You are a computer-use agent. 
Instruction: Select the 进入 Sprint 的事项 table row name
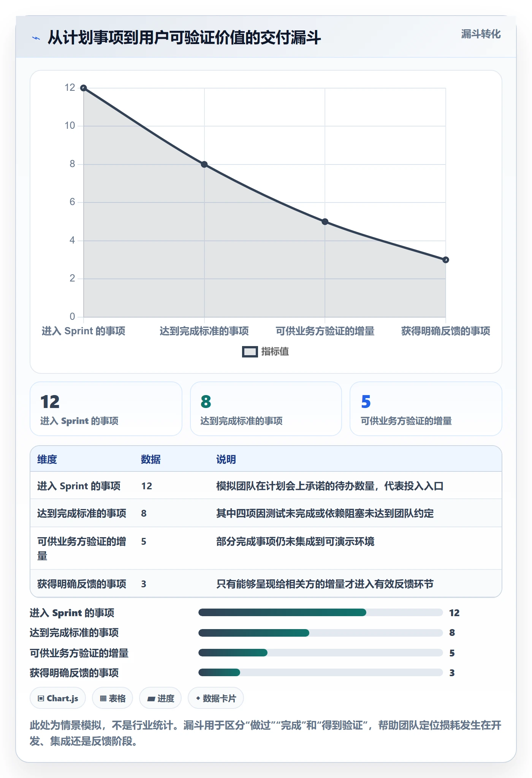pos(79,486)
